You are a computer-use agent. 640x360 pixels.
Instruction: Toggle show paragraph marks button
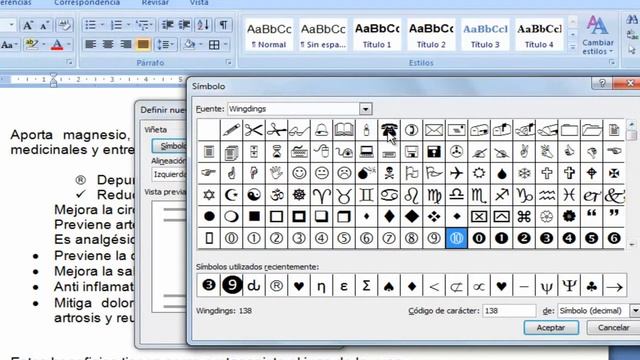tap(224, 25)
